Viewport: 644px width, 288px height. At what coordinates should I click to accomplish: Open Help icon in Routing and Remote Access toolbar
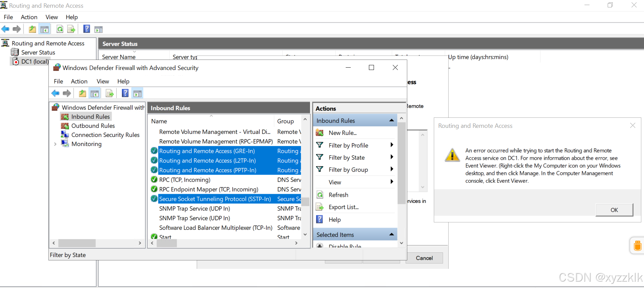click(87, 29)
